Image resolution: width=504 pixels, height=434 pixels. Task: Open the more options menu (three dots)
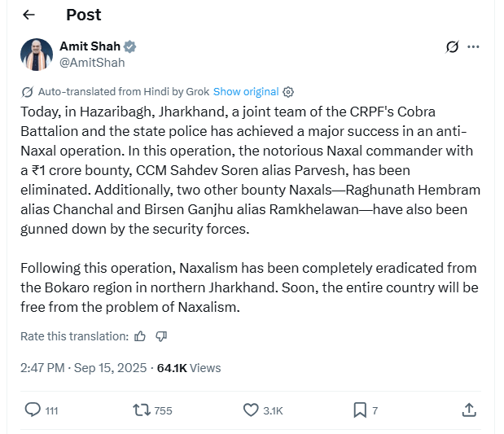[474, 47]
